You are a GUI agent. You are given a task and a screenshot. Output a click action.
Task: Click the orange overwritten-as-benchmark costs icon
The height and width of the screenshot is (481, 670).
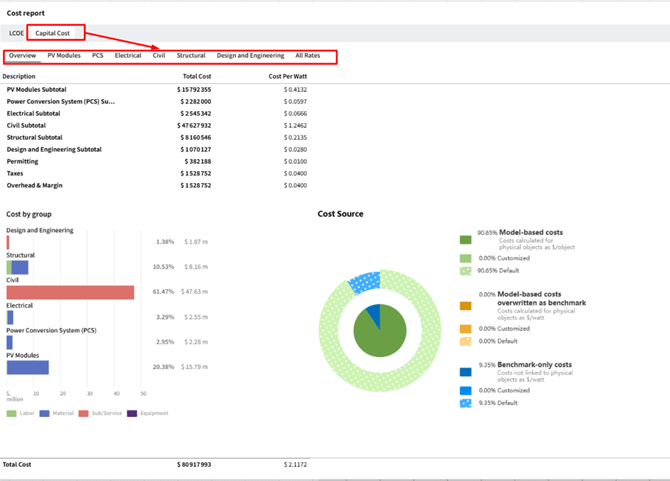[465, 306]
